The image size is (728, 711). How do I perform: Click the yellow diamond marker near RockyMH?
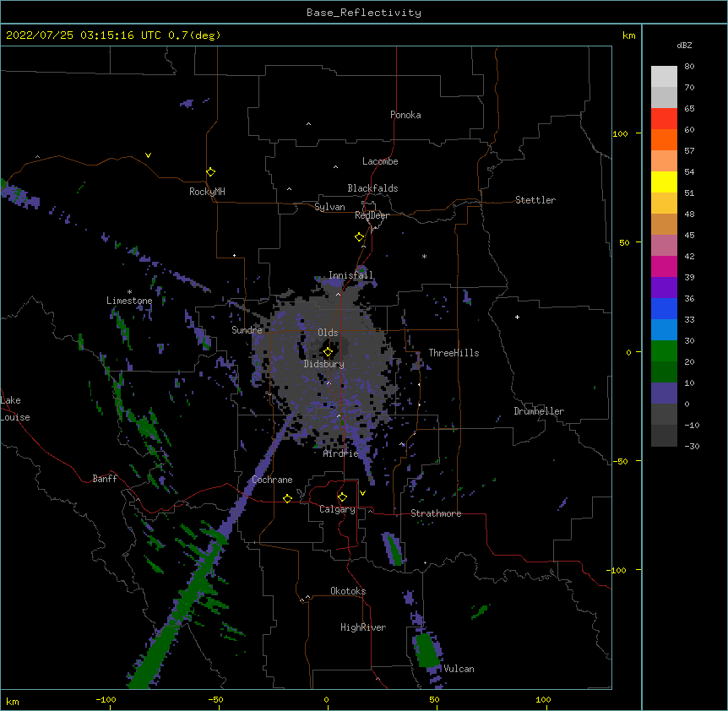(x=210, y=172)
